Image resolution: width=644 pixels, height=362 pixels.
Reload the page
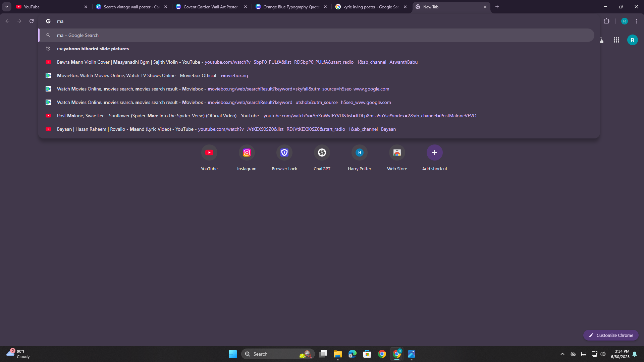(x=32, y=21)
